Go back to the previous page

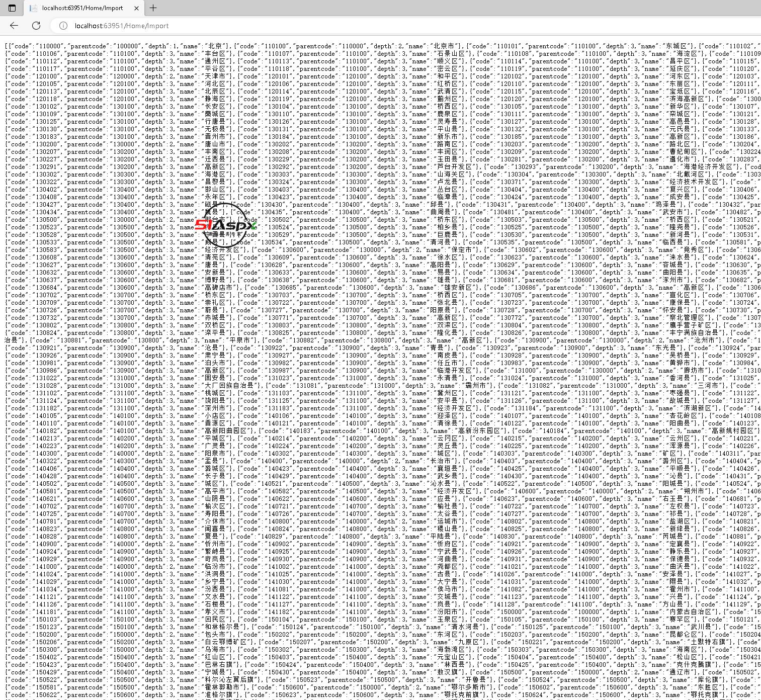[14, 26]
